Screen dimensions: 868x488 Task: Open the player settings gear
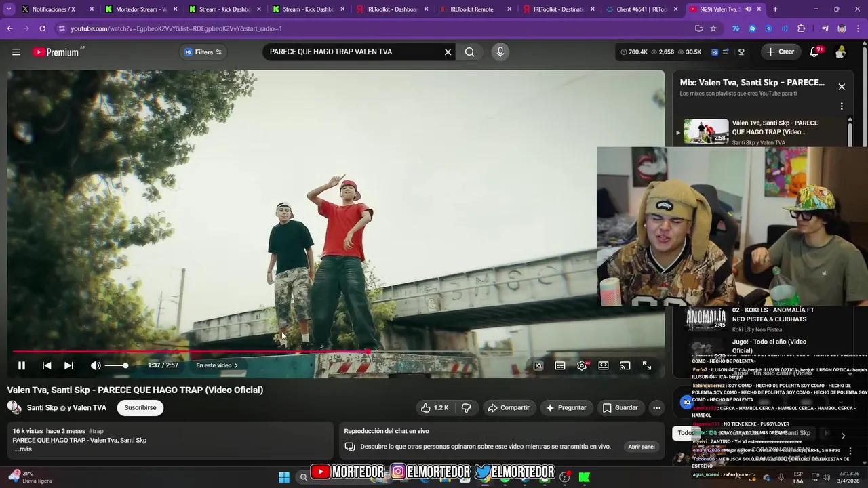click(x=582, y=365)
